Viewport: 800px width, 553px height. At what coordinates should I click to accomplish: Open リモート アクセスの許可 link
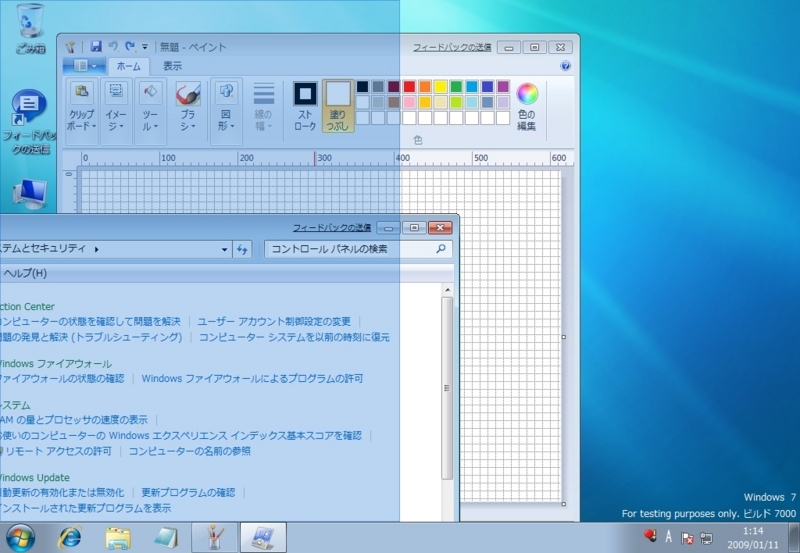[59, 451]
